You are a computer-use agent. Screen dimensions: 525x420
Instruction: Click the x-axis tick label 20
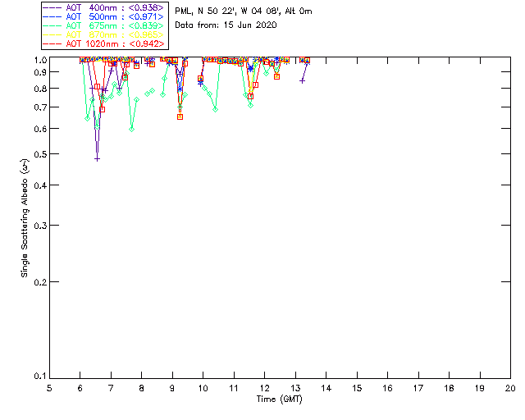coord(509,388)
